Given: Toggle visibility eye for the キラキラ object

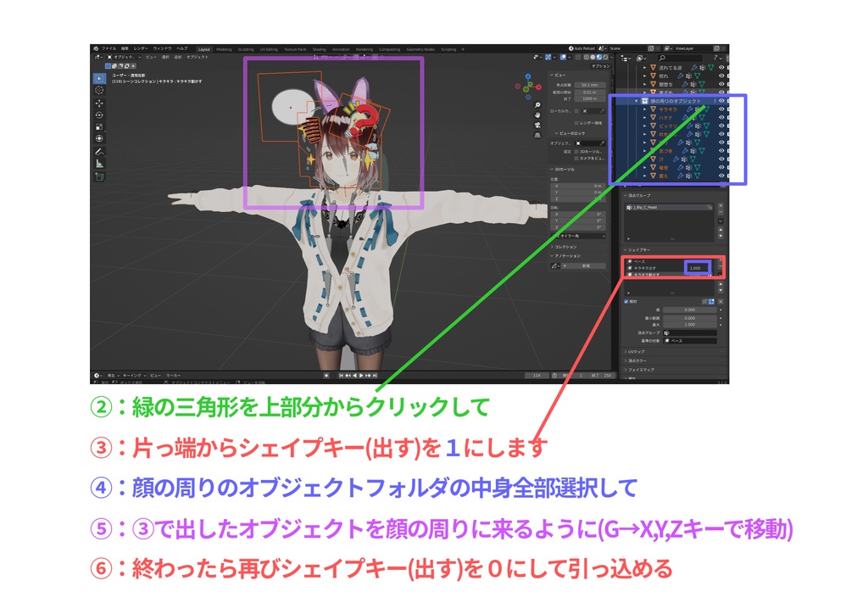Looking at the screenshot, I should (721, 109).
